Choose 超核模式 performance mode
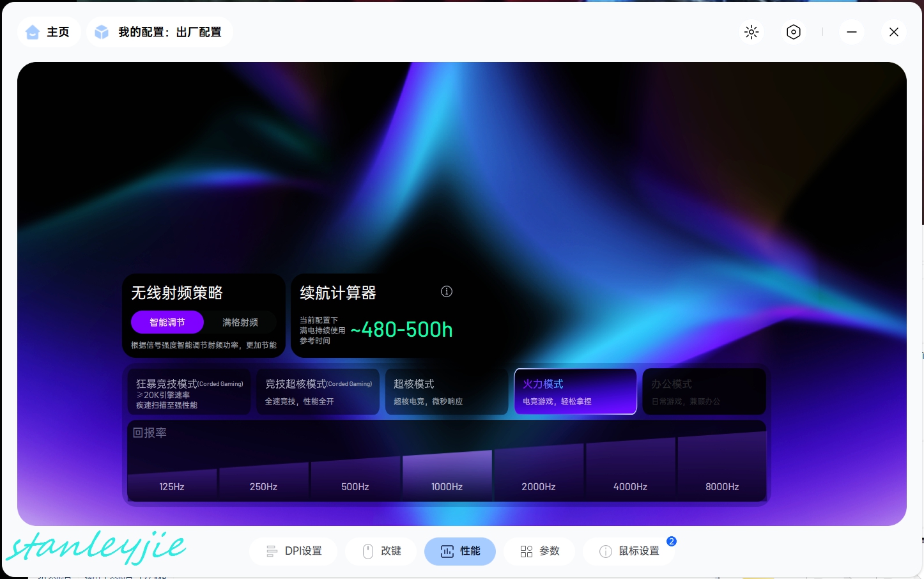The height and width of the screenshot is (579, 924). (447, 392)
